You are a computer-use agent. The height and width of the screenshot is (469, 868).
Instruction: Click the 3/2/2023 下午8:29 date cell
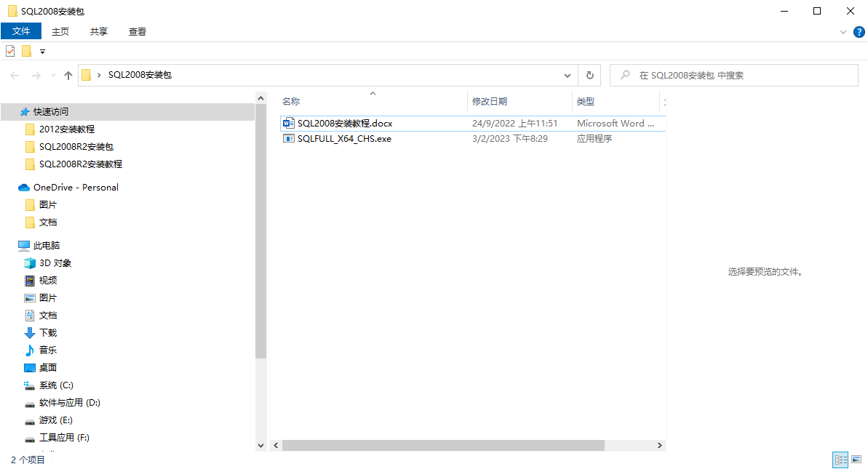click(x=510, y=139)
